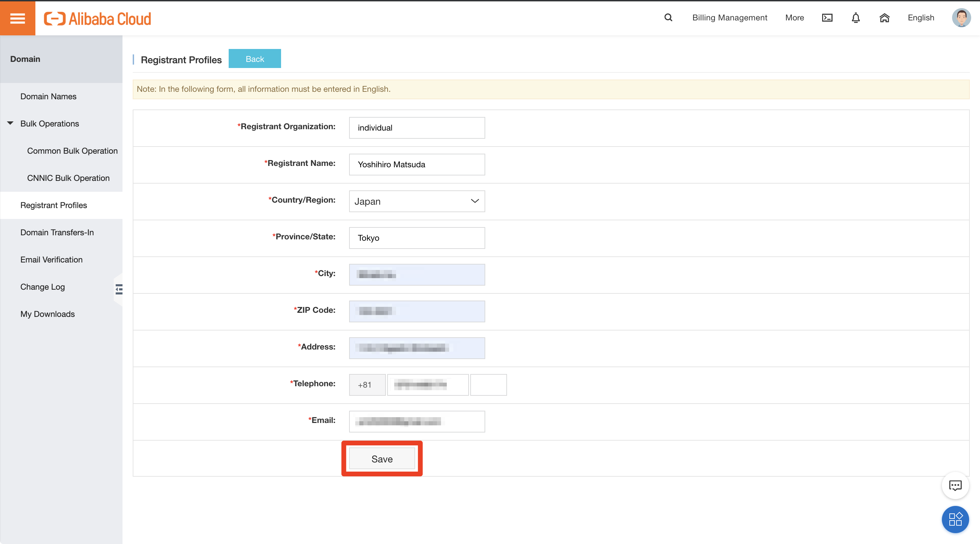Collapse the Bulk Operations tree arrow

(10, 123)
